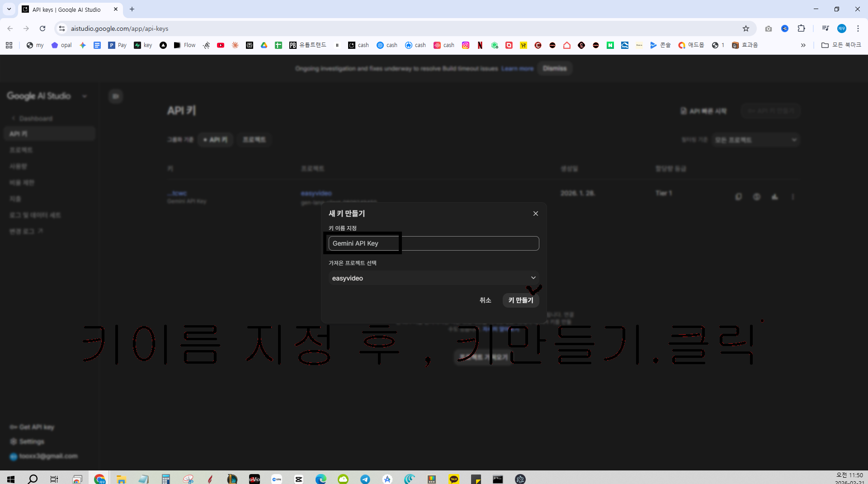The width and height of the screenshot is (868, 484).
Task: Open the Windows Start menu
Action: point(11,479)
